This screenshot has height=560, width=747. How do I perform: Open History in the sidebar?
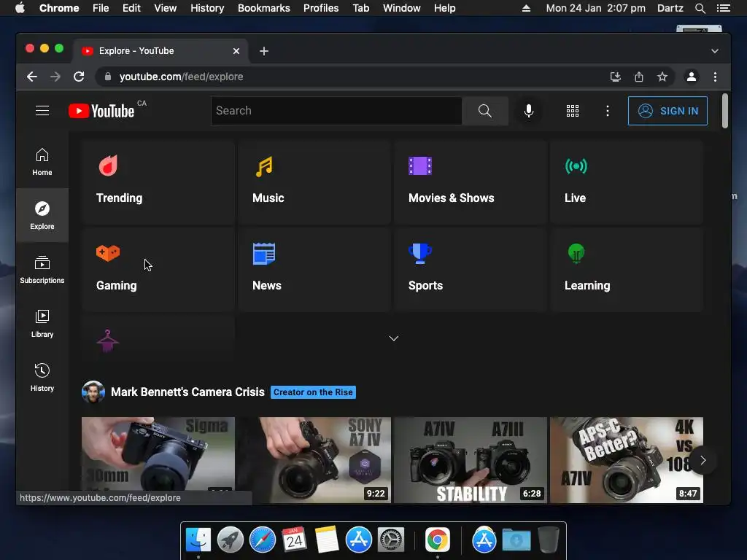(x=42, y=377)
